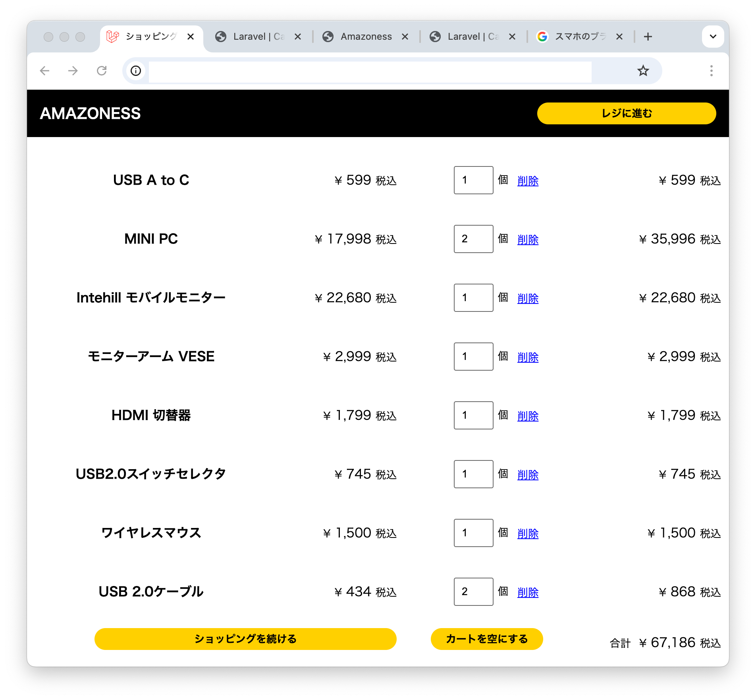Focus quantity field for HDMI 切替器
756x700 pixels.
click(474, 415)
